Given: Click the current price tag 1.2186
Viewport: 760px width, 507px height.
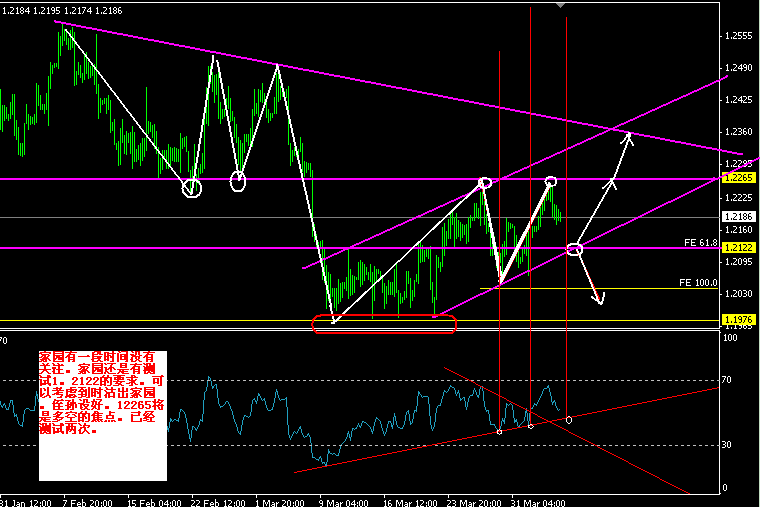Looking at the screenshot, I should (x=739, y=217).
